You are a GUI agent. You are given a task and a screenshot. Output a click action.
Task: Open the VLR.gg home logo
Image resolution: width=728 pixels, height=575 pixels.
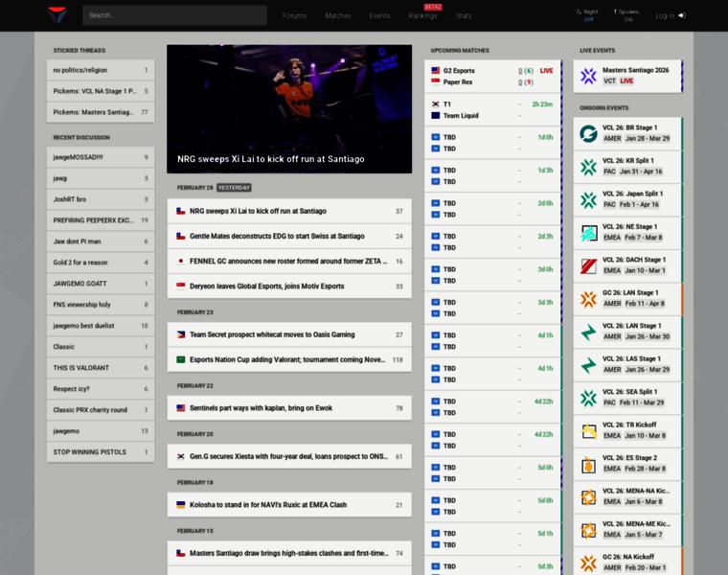(57, 15)
